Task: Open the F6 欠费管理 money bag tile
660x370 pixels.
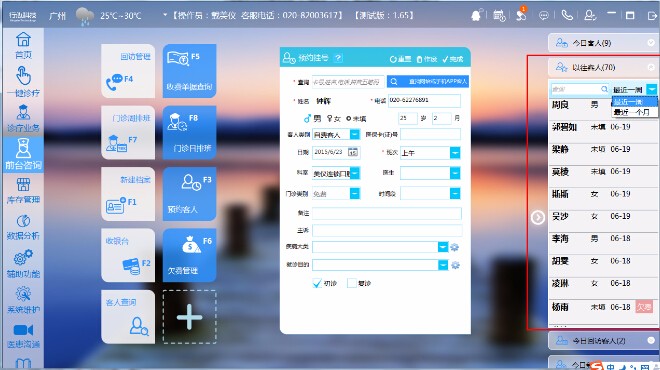Action: tap(189, 255)
